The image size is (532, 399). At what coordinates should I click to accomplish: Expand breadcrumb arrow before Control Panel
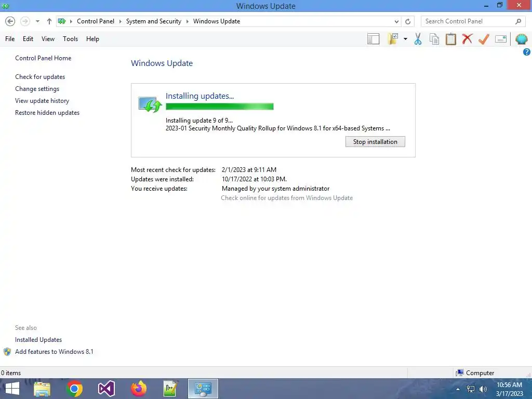(x=71, y=21)
